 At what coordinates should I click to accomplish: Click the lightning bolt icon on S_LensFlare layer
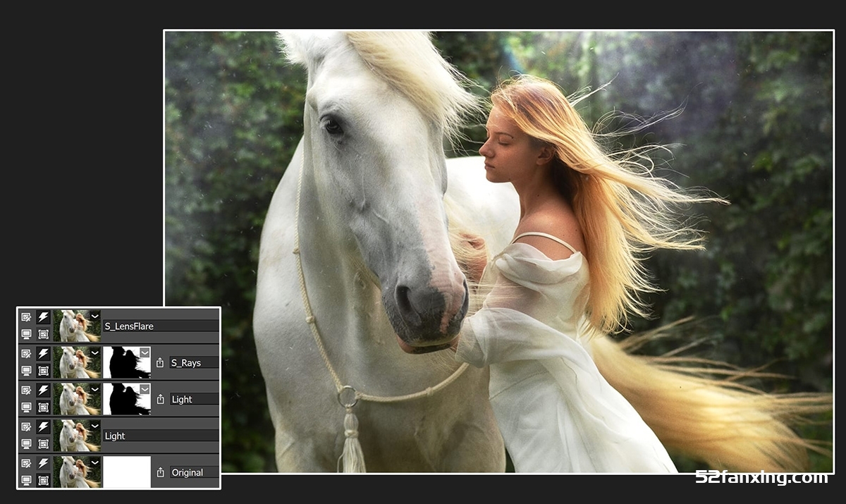(x=43, y=317)
